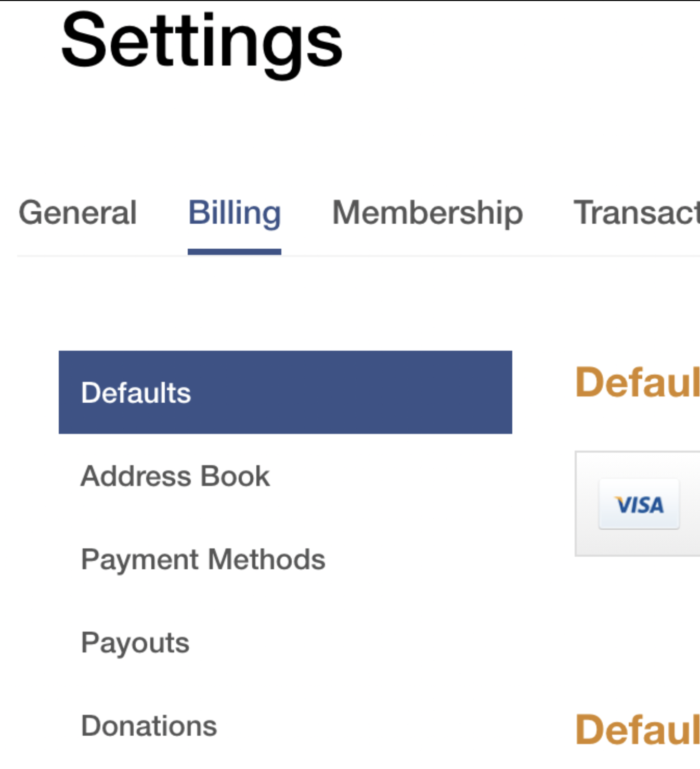Switch to the Membership tab
Screen dimensions: 700x769
pos(427,213)
